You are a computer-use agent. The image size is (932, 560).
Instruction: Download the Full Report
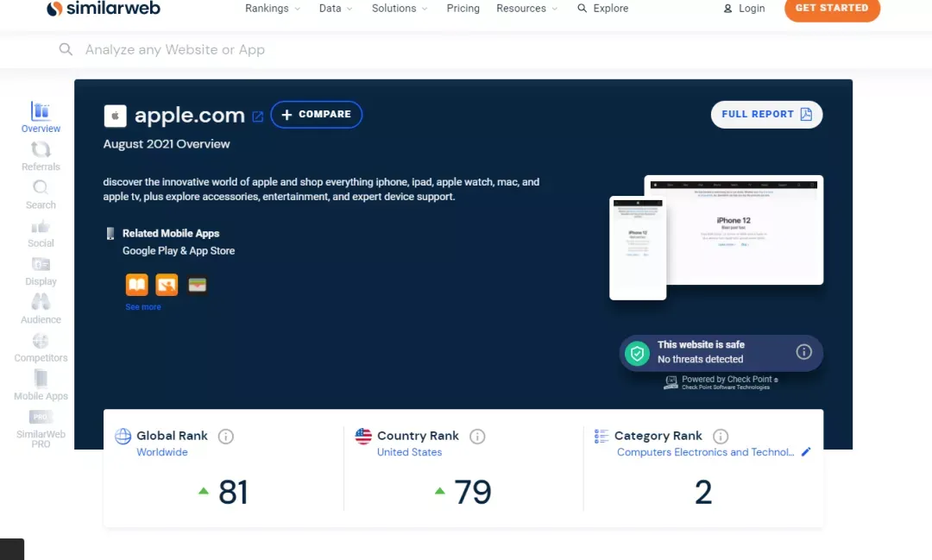(x=767, y=114)
